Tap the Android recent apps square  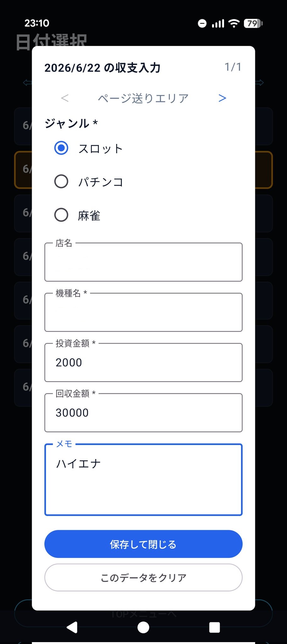coord(215,627)
